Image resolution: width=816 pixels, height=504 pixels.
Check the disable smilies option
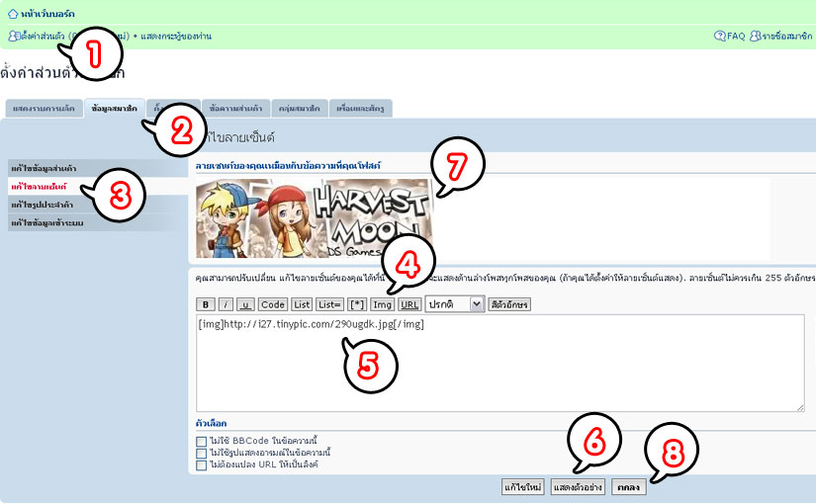tap(202, 453)
